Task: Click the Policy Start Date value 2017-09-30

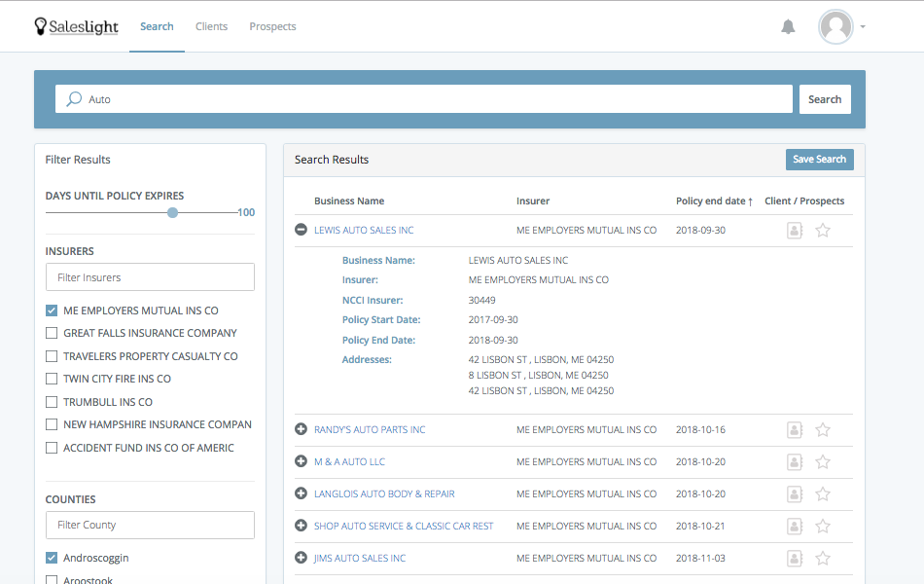Action: pos(493,319)
